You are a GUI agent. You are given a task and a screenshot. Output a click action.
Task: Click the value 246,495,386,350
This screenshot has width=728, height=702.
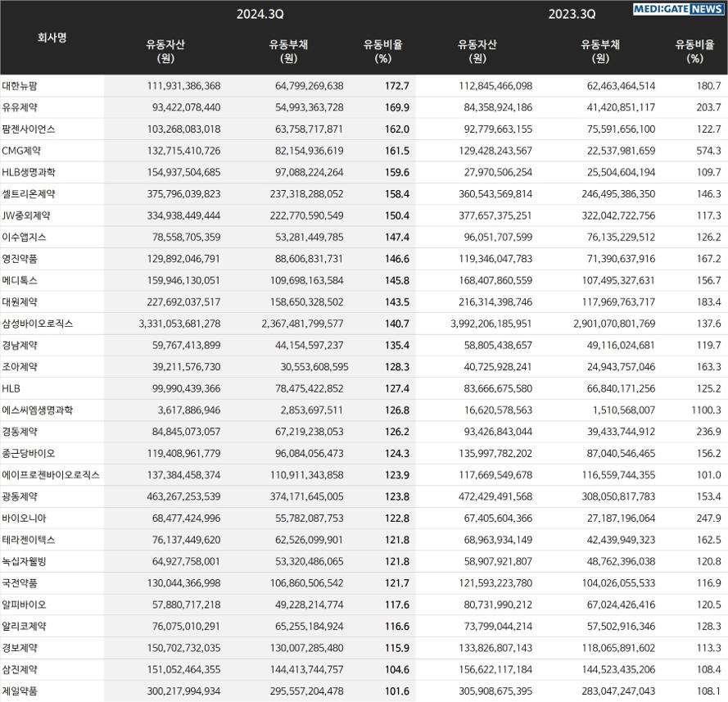(x=618, y=194)
